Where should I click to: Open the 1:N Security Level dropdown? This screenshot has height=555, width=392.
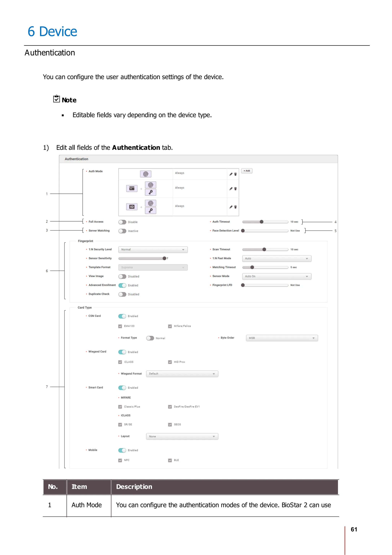click(x=153, y=250)
